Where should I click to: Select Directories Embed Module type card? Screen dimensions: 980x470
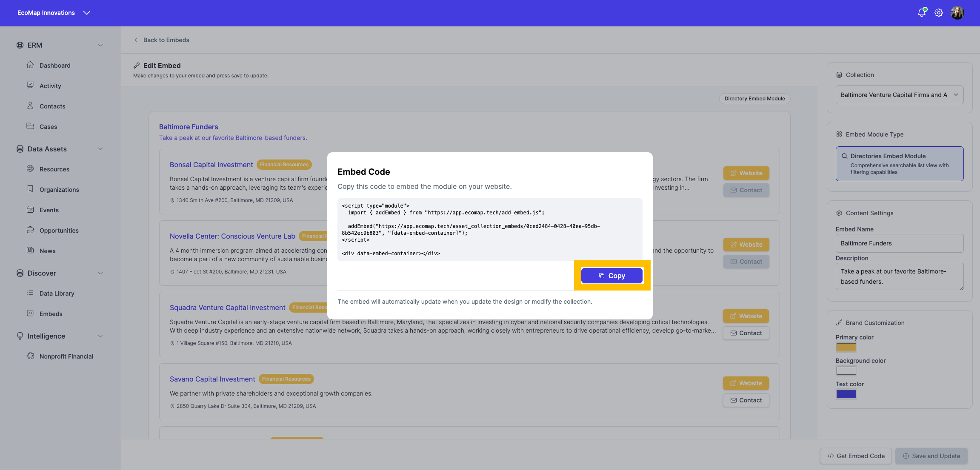pos(900,164)
